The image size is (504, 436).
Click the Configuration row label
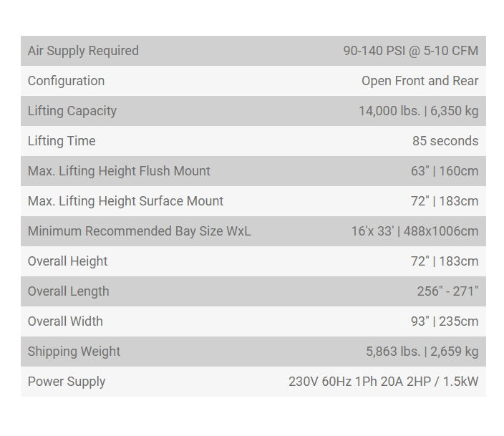pos(66,81)
